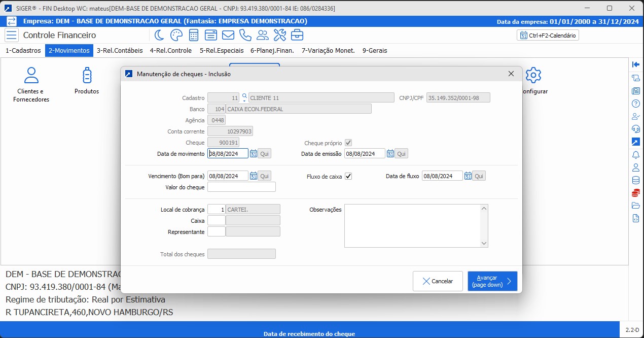
Task: Open the hamburger menu beside Controle Financeiro
Action: click(12, 35)
